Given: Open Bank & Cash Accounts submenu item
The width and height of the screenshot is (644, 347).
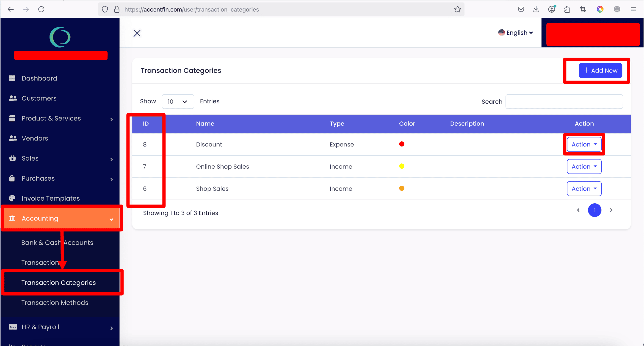Looking at the screenshot, I should (57, 243).
